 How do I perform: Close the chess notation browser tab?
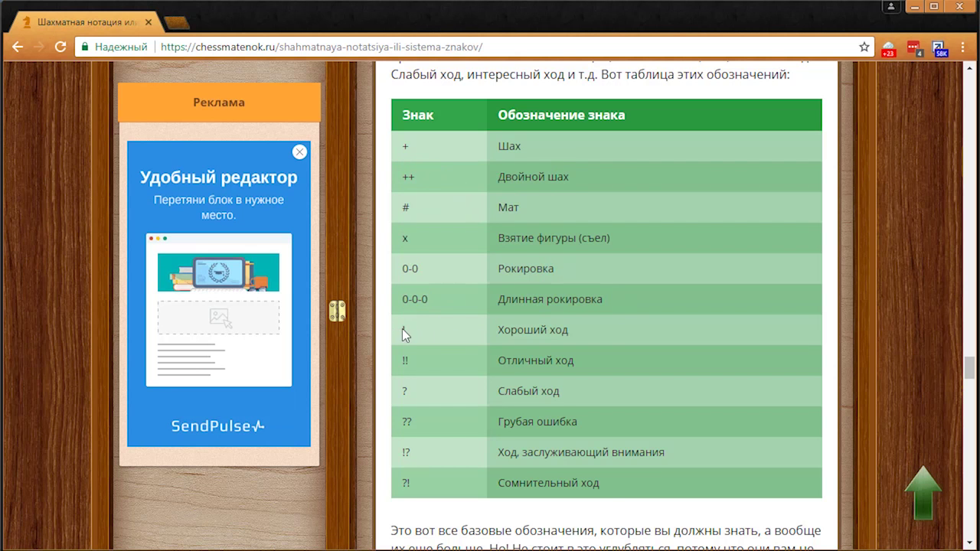[149, 22]
